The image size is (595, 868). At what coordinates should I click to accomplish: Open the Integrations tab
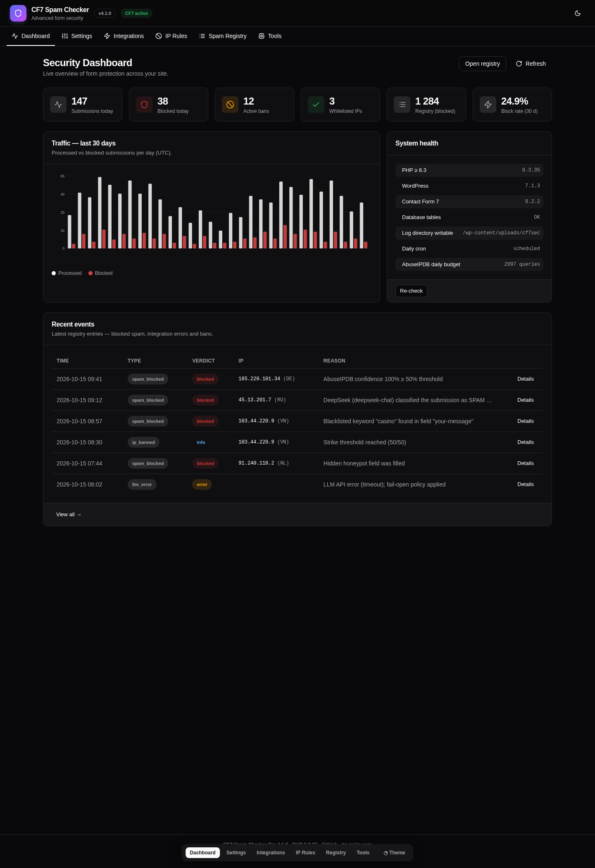point(124,36)
